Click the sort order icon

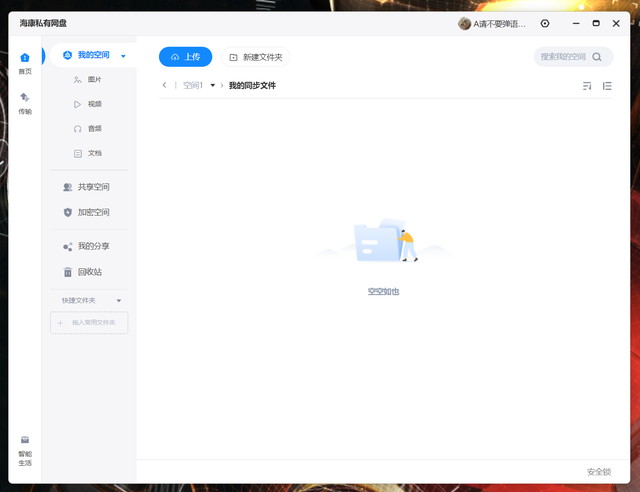[587, 86]
